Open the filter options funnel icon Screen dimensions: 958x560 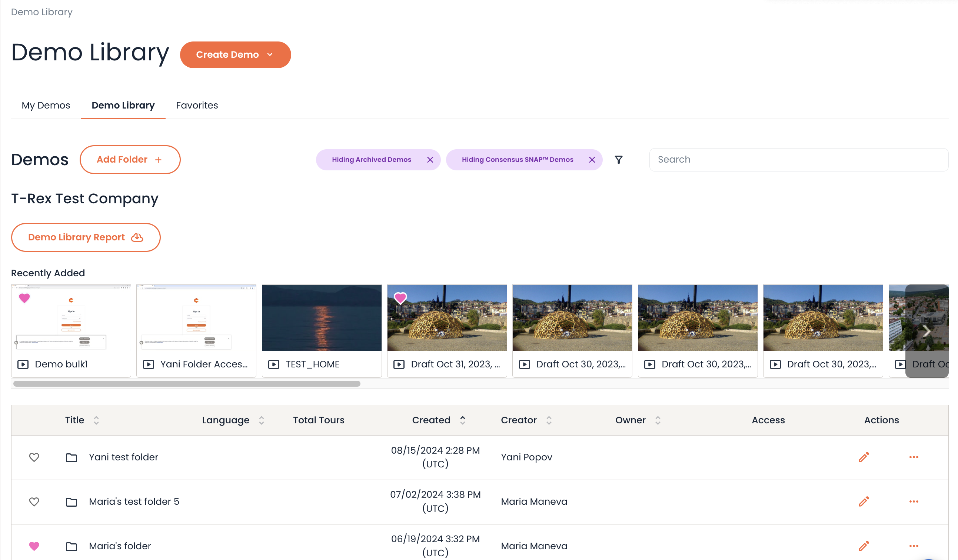[x=619, y=160]
